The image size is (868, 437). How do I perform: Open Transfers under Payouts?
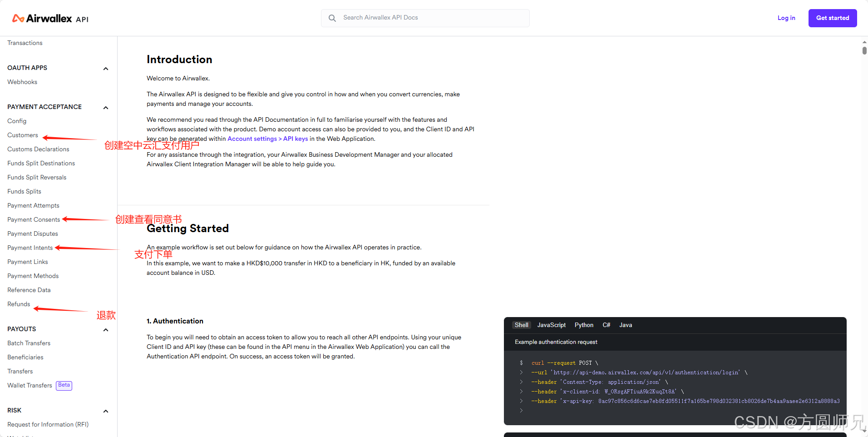point(20,371)
